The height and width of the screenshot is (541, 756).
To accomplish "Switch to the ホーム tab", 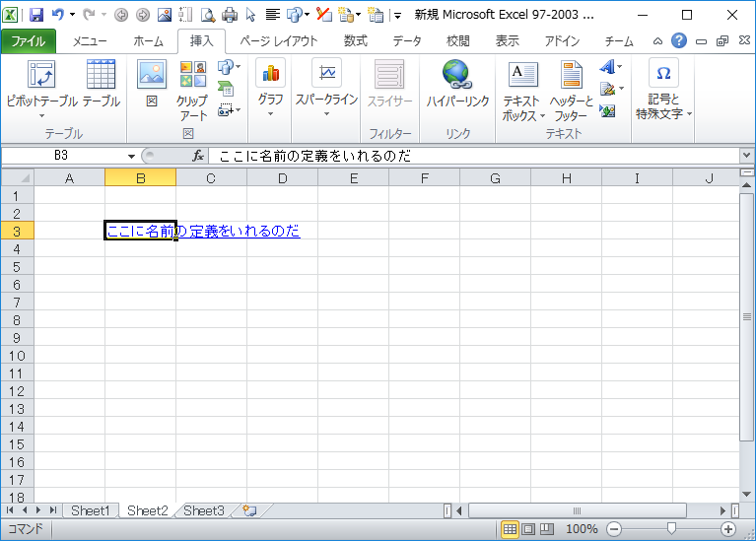I will tap(148, 41).
